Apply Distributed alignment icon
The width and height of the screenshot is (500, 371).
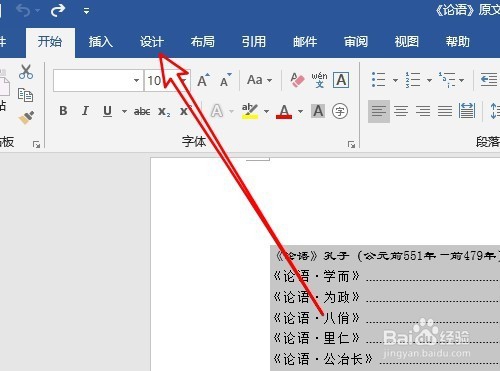tap(467, 111)
